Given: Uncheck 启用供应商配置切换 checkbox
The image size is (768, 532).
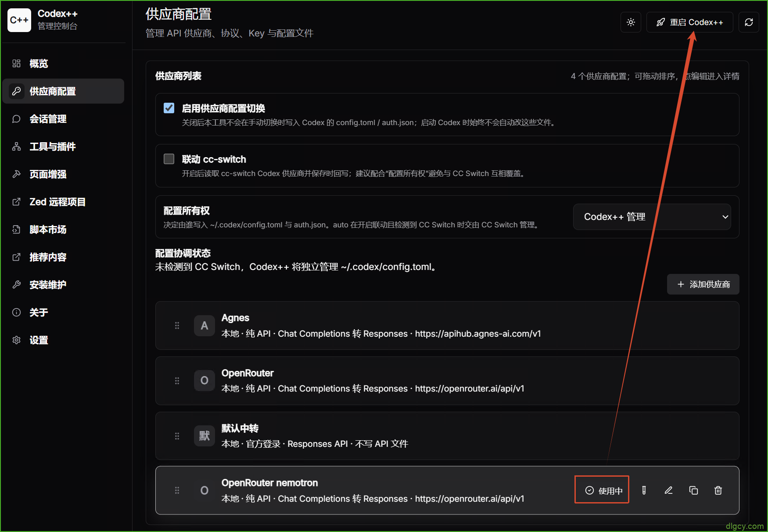Looking at the screenshot, I should coord(169,108).
